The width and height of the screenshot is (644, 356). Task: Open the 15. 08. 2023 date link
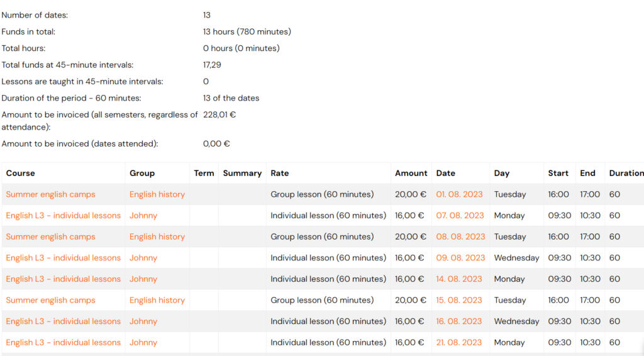(x=458, y=300)
